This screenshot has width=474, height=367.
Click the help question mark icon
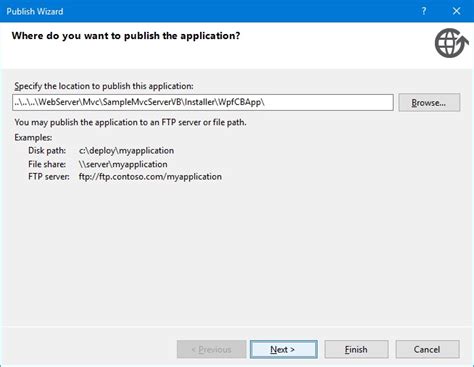click(424, 11)
